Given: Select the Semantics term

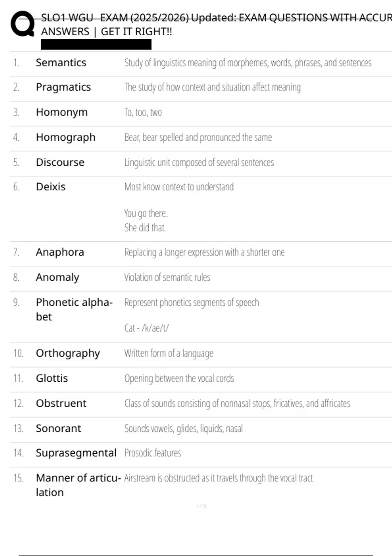Looking at the screenshot, I should click(61, 62).
